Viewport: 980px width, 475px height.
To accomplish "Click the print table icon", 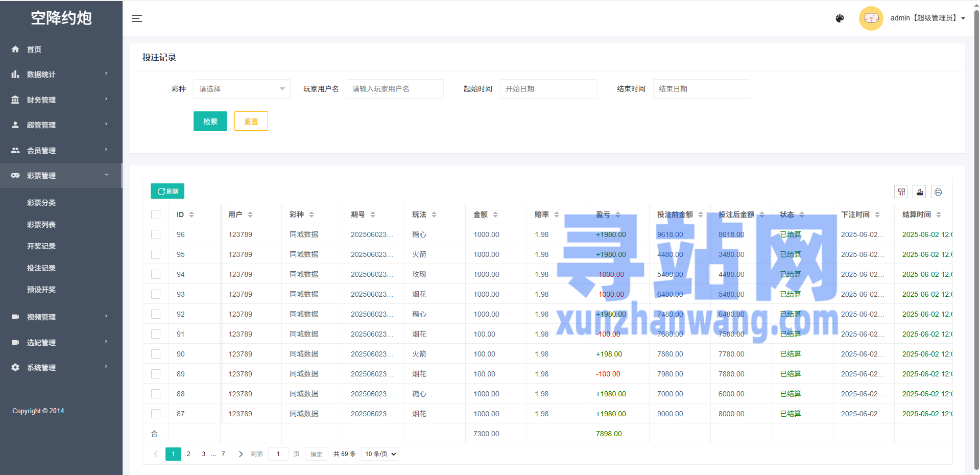I will click(938, 192).
